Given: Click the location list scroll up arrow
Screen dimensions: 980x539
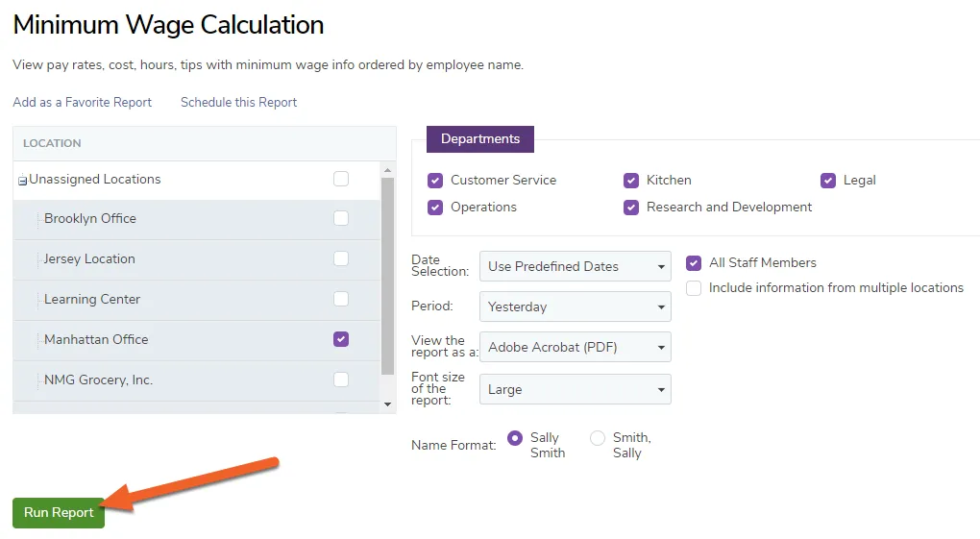Looking at the screenshot, I should (387, 170).
